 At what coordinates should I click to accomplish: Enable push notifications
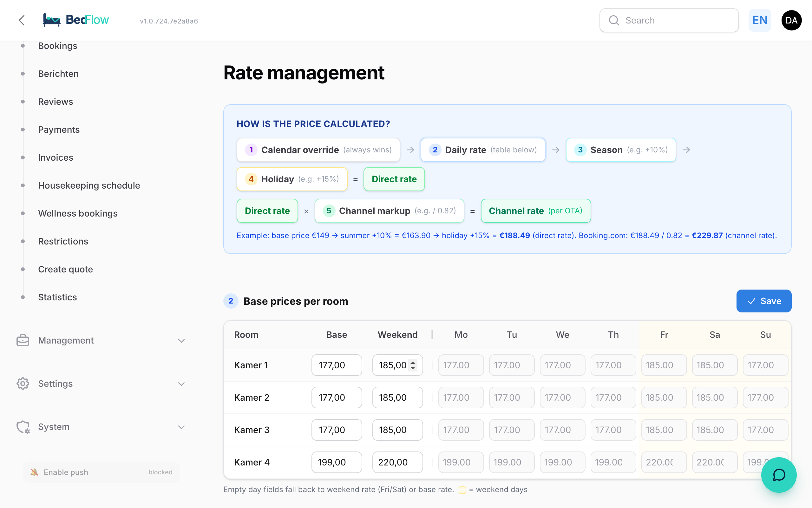pos(101,472)
